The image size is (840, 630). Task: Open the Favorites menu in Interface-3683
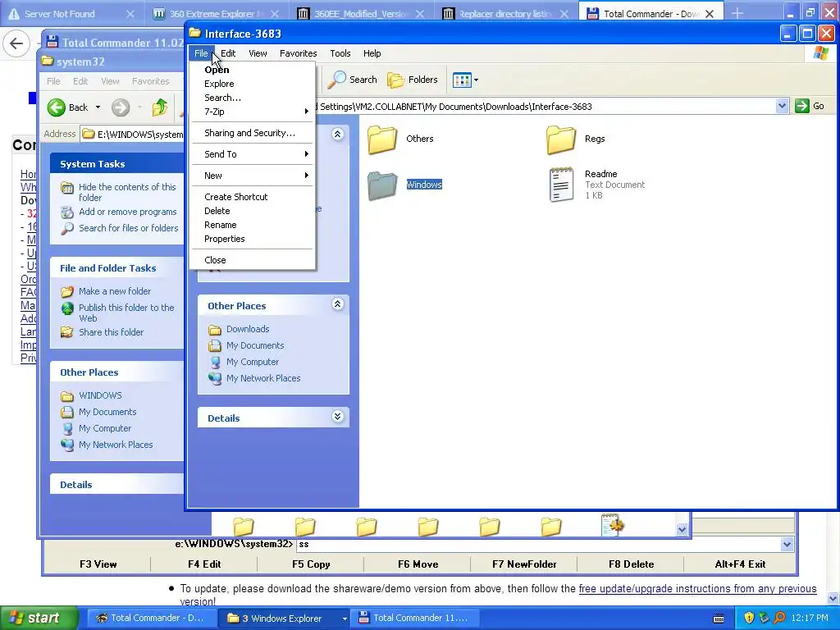pyautogui.click(x=299, y=53)
